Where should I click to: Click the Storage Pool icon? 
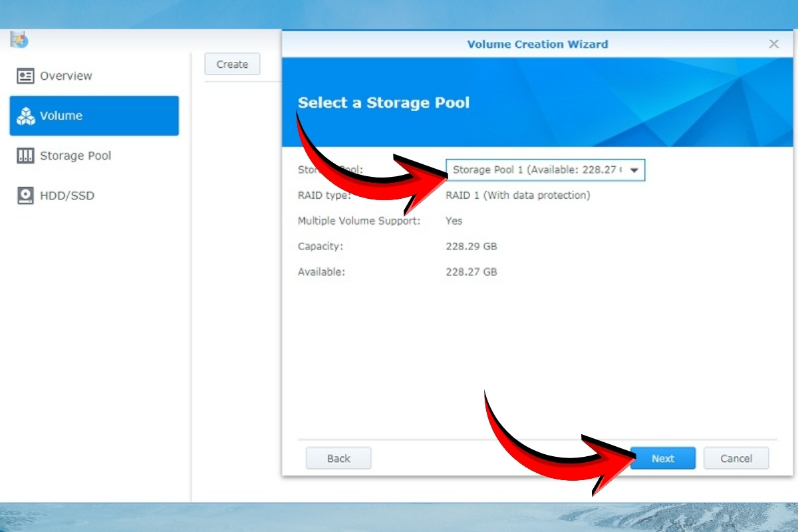[x=25, y=156]
